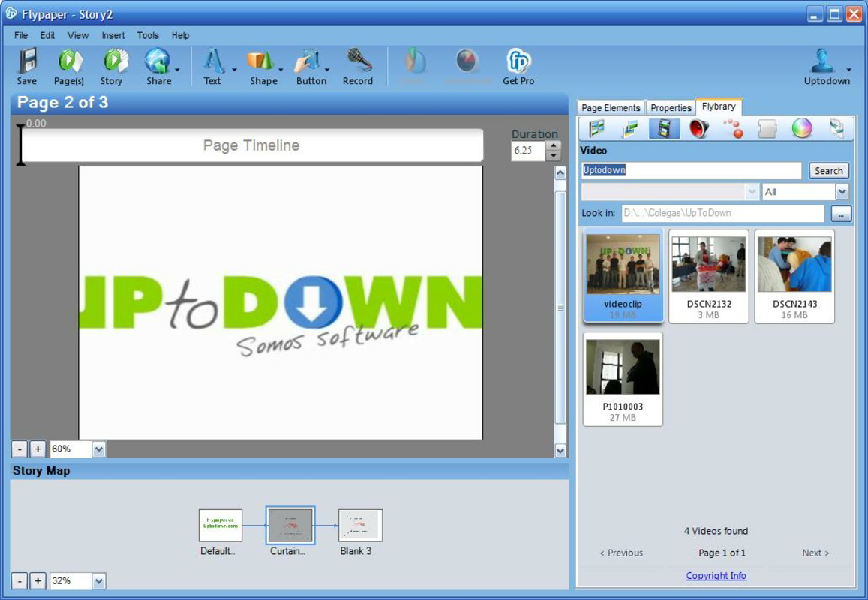This screenshot has height=600, width=868.
Task: Zoom in page with plus button
Action: coord(38,449)
